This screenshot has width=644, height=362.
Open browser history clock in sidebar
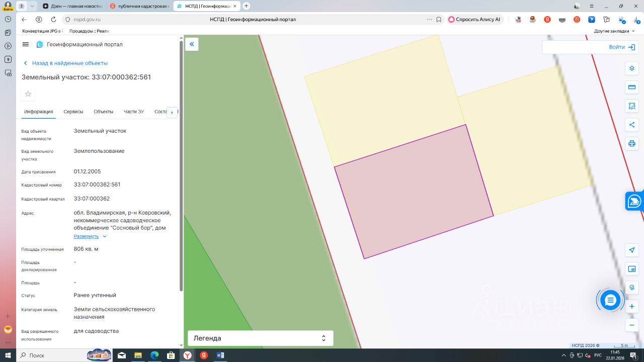click(x=8, y=19)
